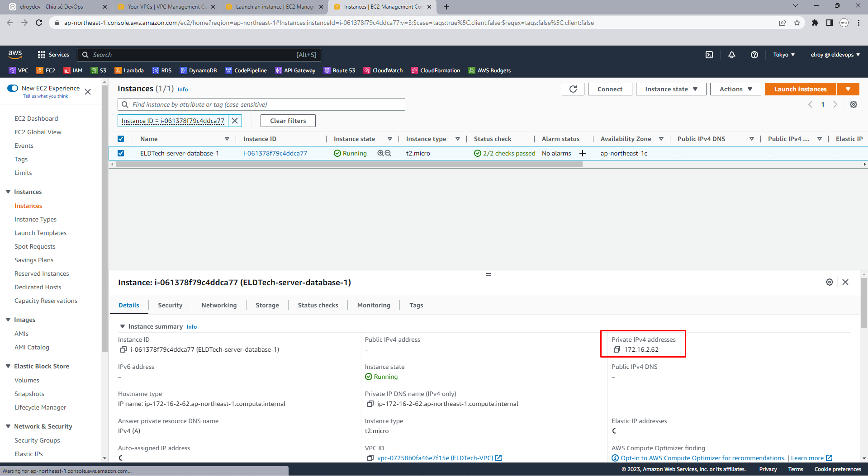Focus the AWS console Search box
Image resolution: width=868 pixels, height=476 pixels.
point(199,55)
